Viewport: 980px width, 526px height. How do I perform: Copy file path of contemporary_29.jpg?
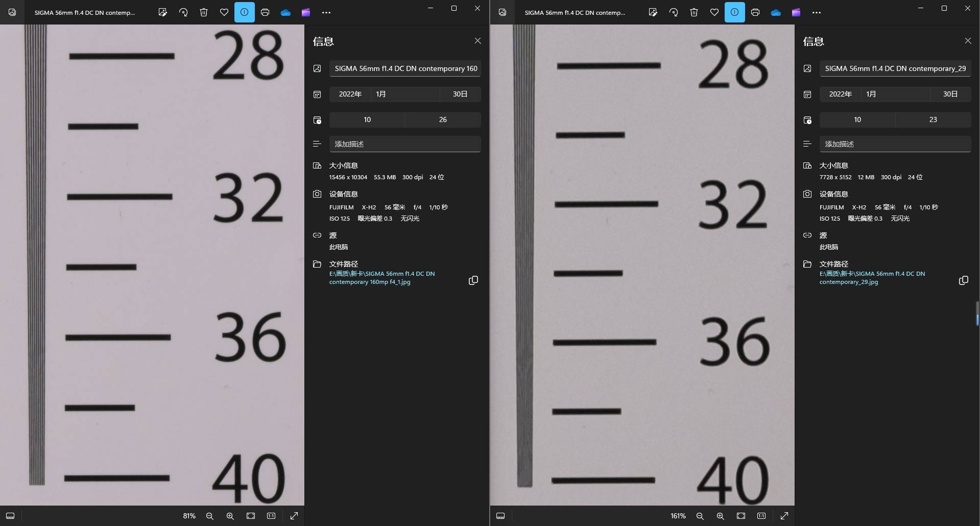(x=964, y=280)
